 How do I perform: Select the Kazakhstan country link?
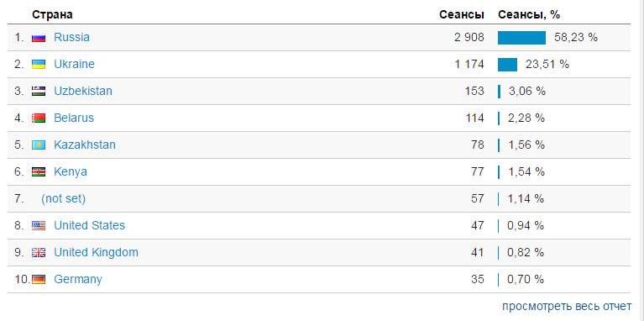(x=85, y=145)
